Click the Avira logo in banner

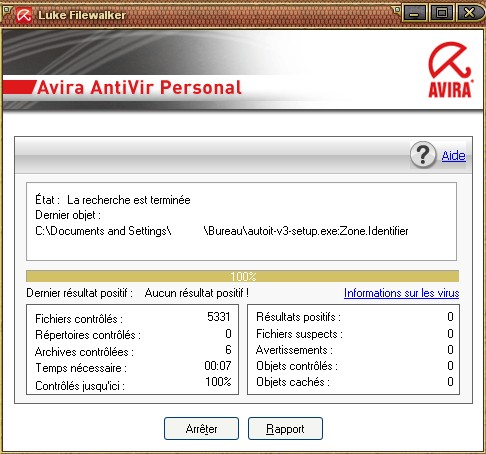click(x=450, y=70)
